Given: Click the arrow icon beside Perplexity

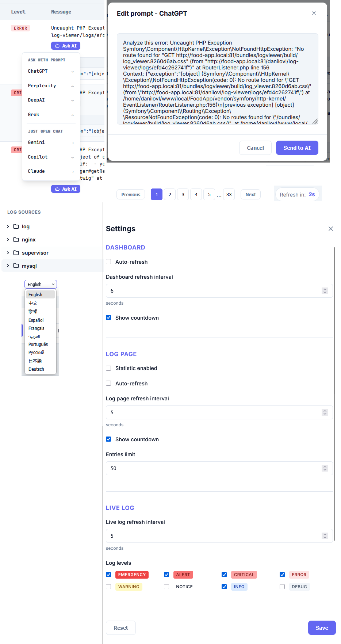Looking at the screenshot, I should coord(72,86).
